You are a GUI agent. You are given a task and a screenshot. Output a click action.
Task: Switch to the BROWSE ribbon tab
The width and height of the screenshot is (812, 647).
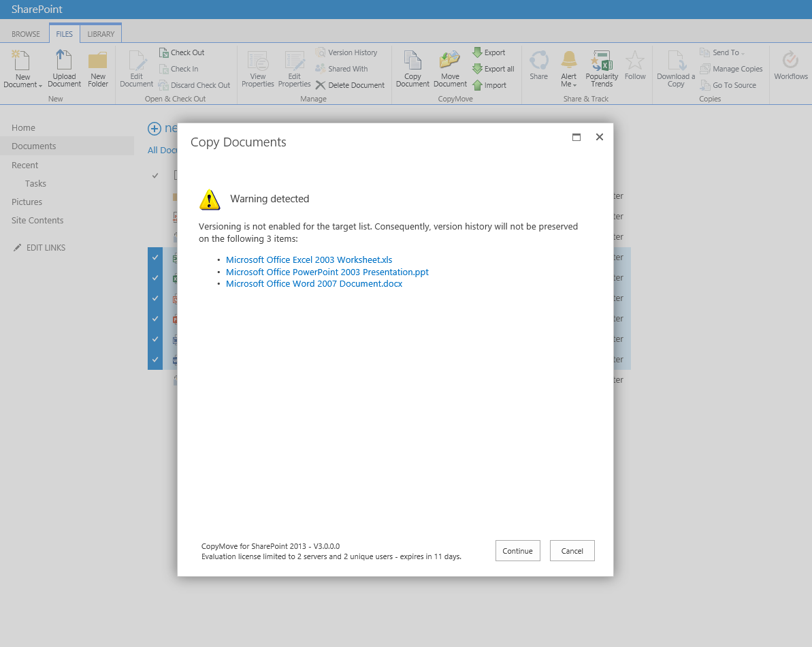click(26, 34)
